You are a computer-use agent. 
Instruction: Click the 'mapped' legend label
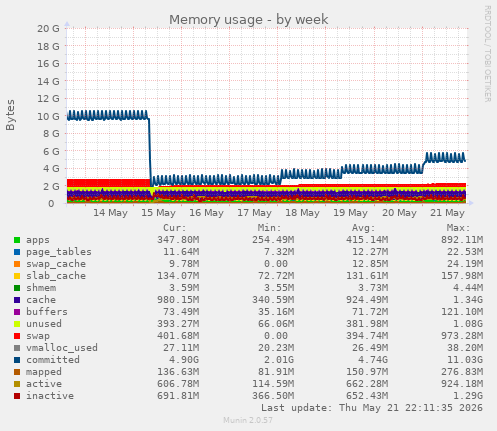[x=44, y=372]
